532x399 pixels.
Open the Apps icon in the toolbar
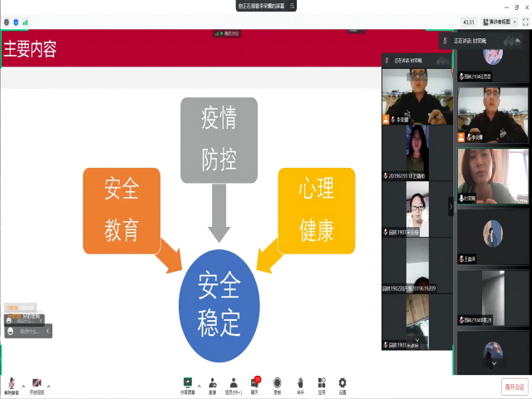[321, 383]
